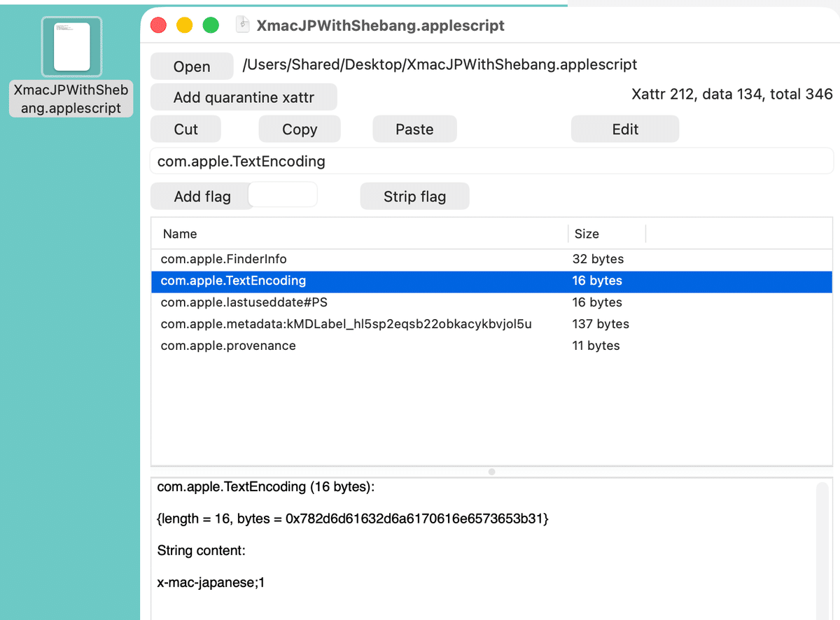Sort list by Size column header

[x=606, y=234]
